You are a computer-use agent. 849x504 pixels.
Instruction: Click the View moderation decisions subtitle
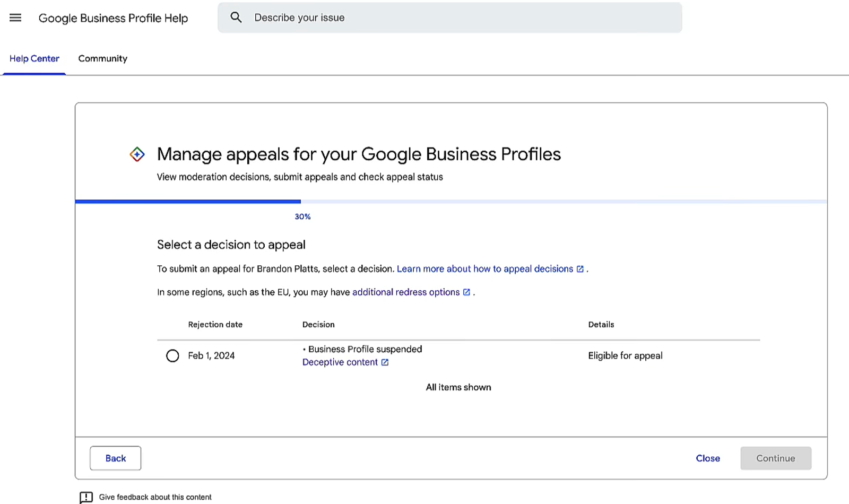pyautogui.click(x=300, y=177)
